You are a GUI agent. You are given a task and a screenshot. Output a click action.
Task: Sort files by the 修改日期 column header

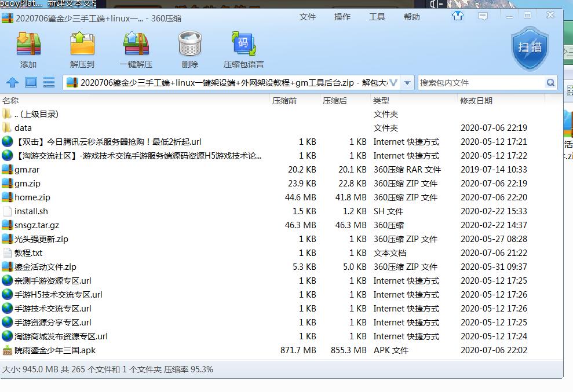pyautogui.click(x=476, y=101)
